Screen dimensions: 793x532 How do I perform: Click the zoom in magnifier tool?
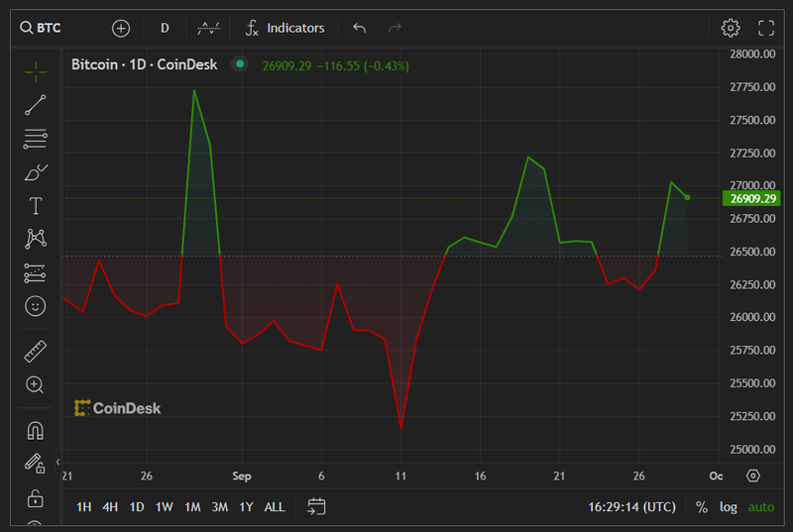pos(36,384)
